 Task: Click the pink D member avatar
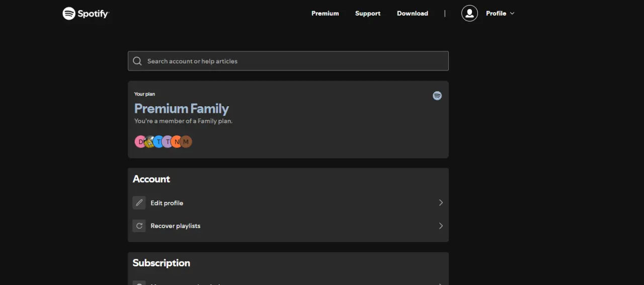(140, 142)
